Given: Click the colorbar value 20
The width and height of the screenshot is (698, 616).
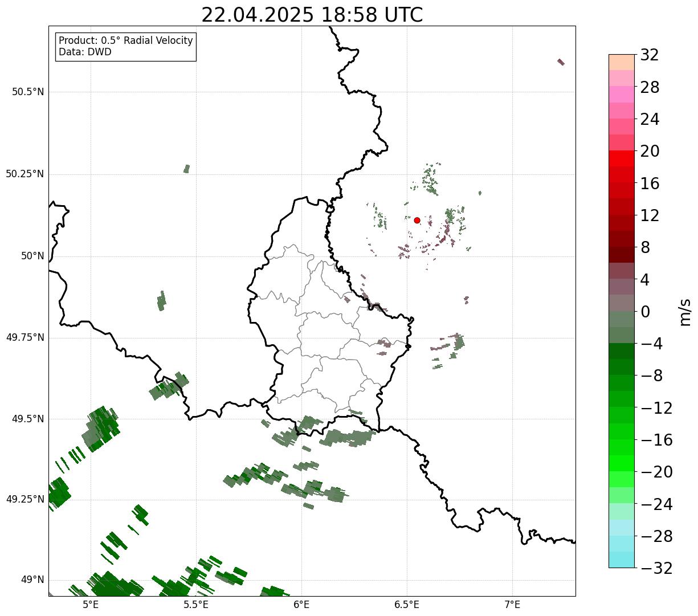Looking at the screenshot, I should point(650,151).
